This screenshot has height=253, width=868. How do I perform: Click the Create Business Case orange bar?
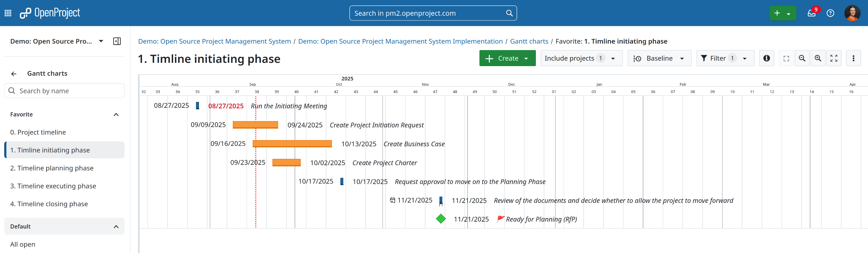click(x=292, y=144)
